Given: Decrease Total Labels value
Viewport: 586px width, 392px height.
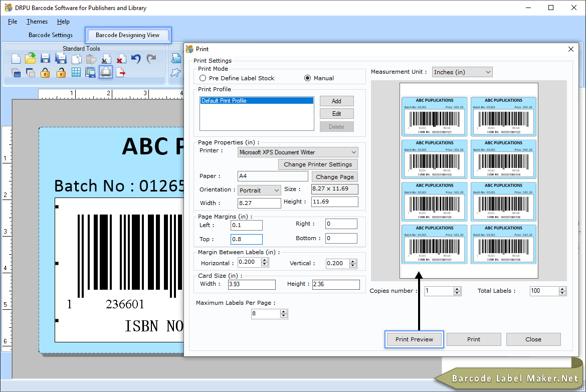Looking at the screenshot, I should point(562,293).
